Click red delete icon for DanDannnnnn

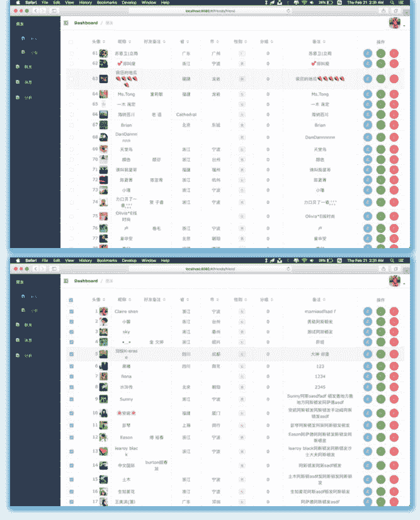(394, 137)
